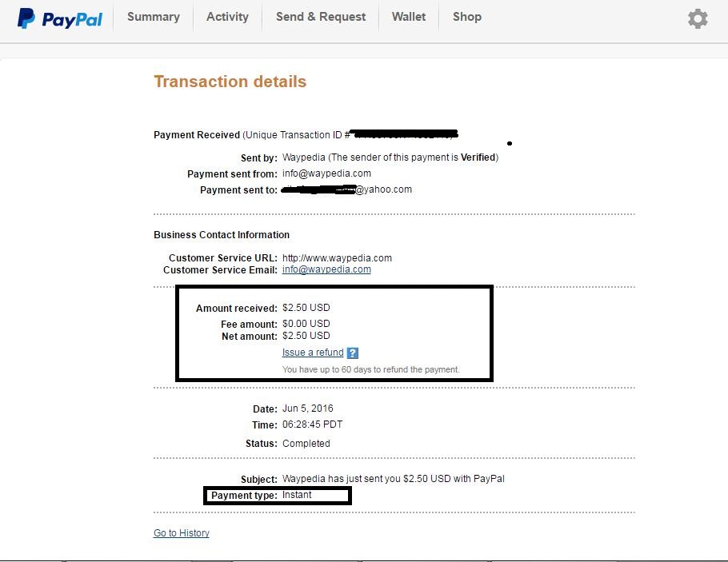Open the Summary tab

coord(154,17)
